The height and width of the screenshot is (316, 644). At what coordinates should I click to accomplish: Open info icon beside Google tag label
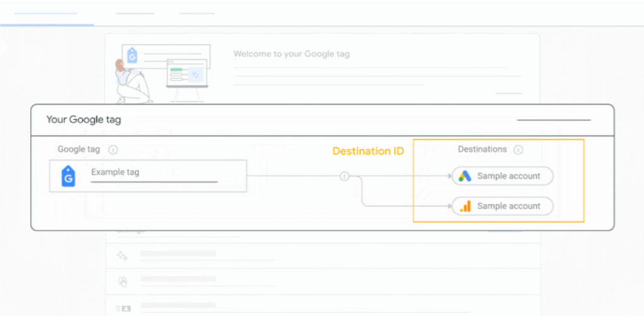tap(113, 150)
